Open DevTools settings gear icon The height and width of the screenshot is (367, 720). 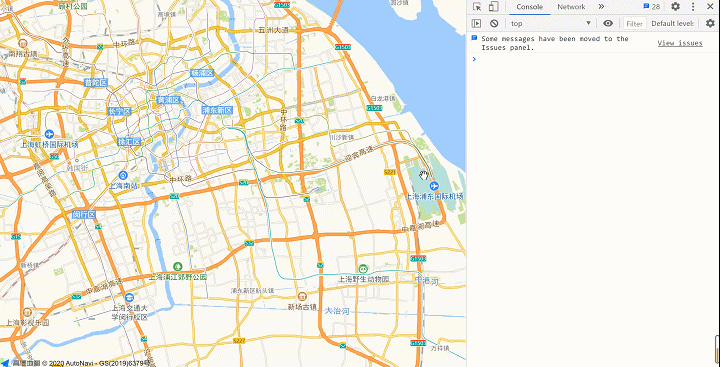675,7
